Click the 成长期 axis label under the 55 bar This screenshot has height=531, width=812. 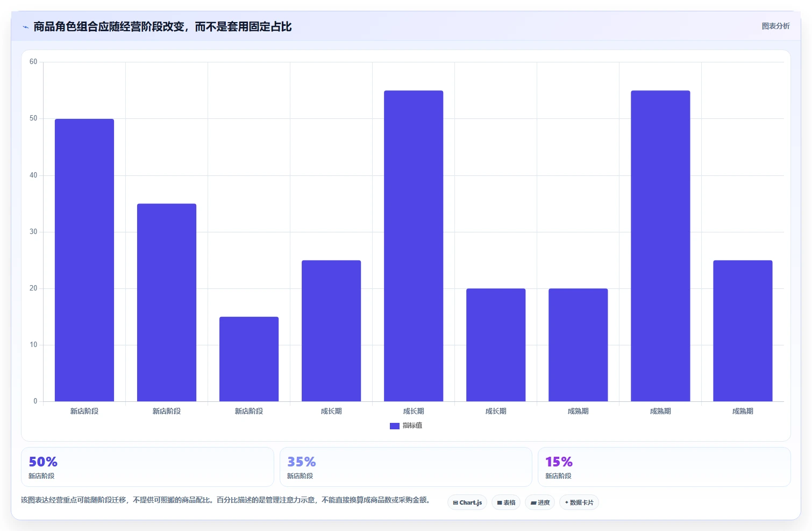[414, 411]
